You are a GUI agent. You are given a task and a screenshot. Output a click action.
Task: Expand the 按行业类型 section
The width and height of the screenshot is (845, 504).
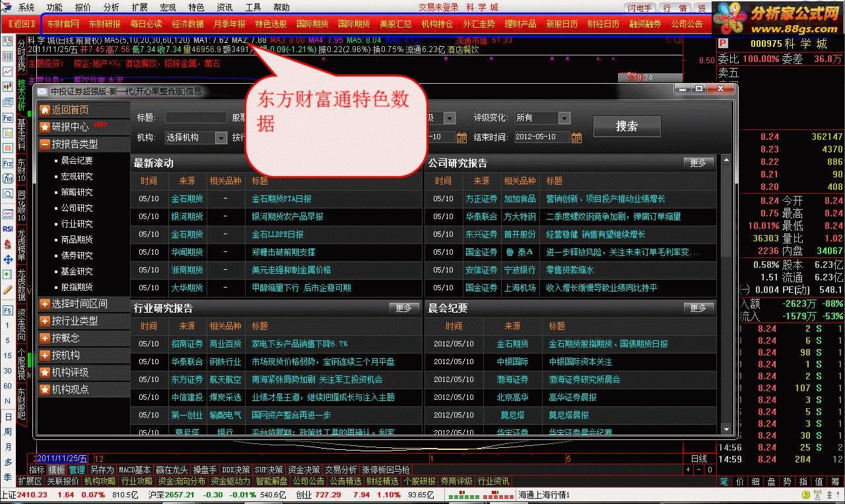point(45,321)
